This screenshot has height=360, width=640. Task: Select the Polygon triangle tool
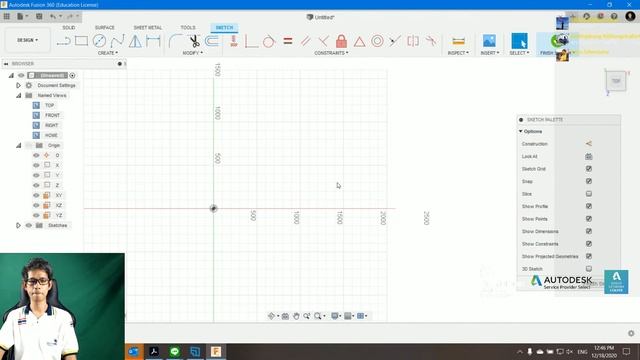point(135,41)
